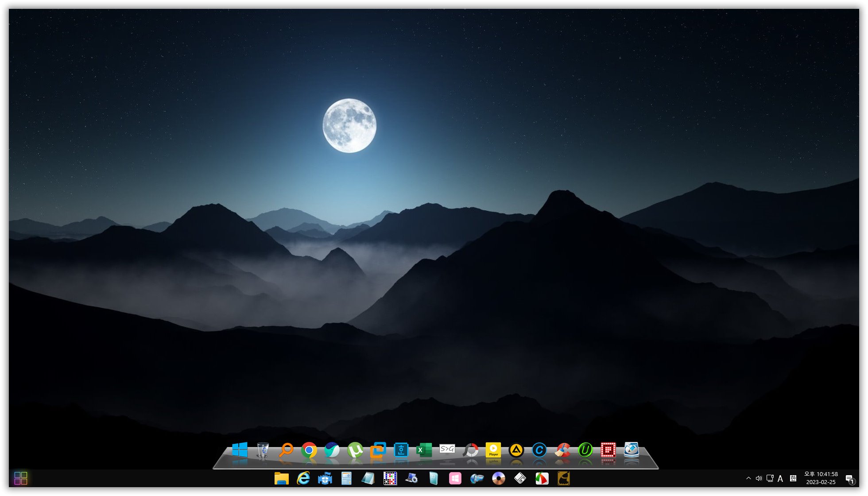868x496 pixels.
Task: Launch the orange magnifier search tool in dock
Action: click(286, 450)
